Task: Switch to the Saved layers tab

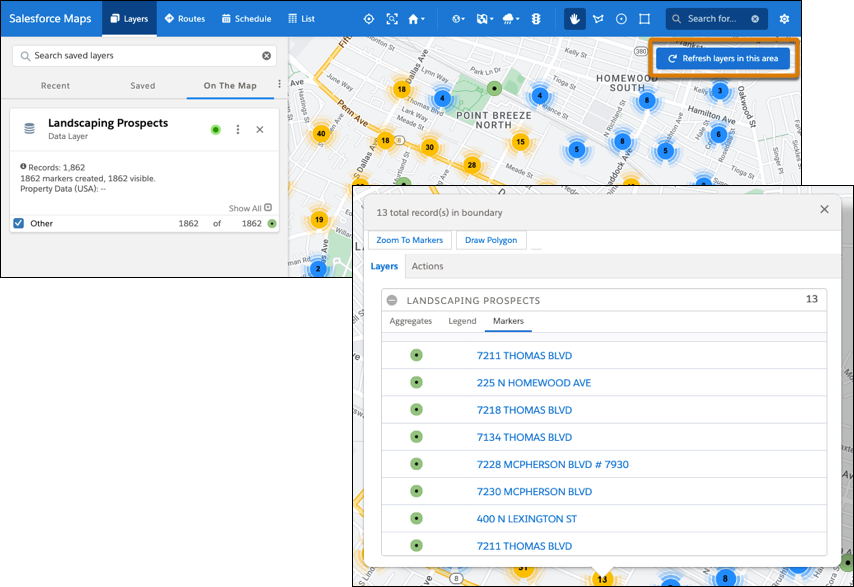Action: [143, 85]
